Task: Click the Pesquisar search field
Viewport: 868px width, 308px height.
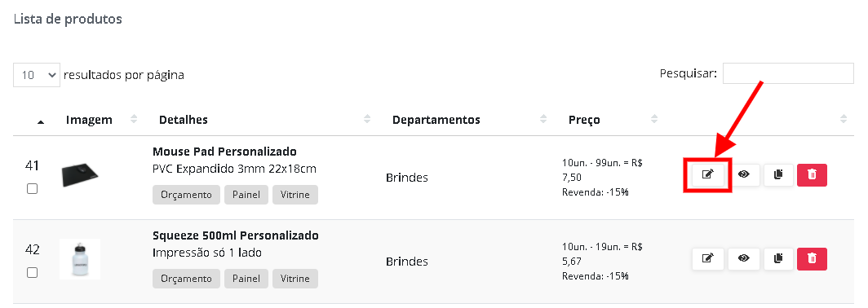Action: click(x=788, y=73)
